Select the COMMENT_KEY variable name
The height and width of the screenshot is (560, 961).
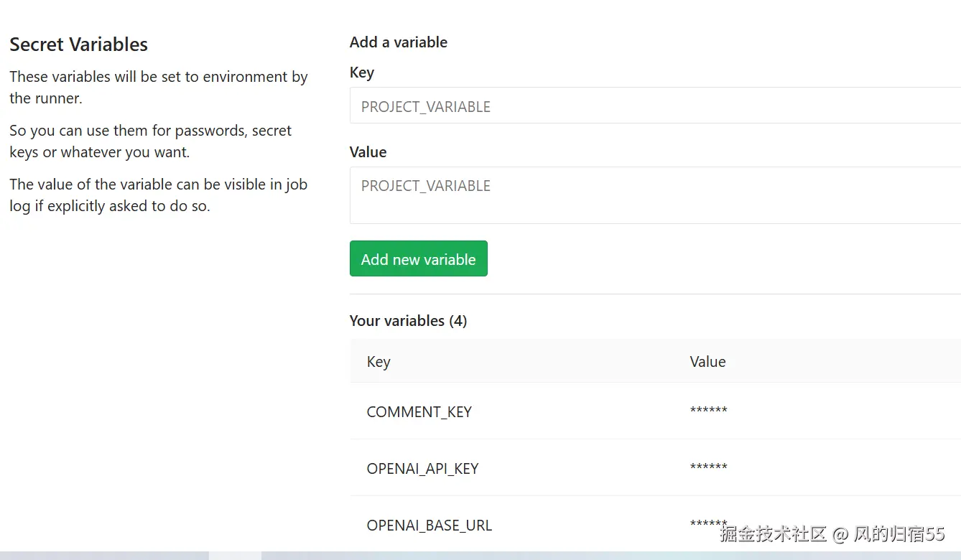pos(419,412)
